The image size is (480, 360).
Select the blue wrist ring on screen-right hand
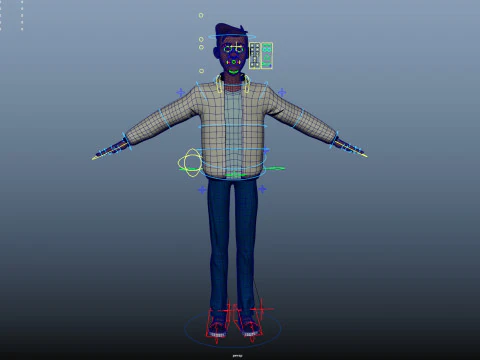335,140
